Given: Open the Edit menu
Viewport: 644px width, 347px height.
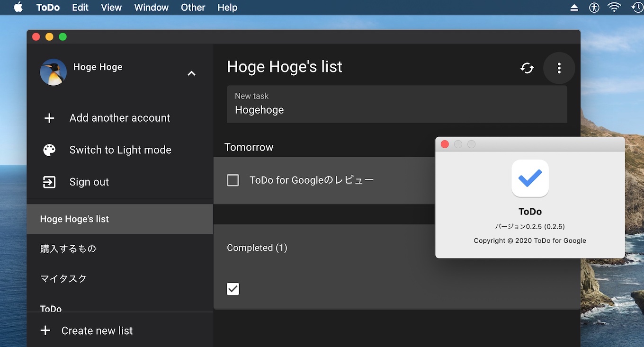Looking at the screenshot, I should pyautogui.click(x=80, y=8).
